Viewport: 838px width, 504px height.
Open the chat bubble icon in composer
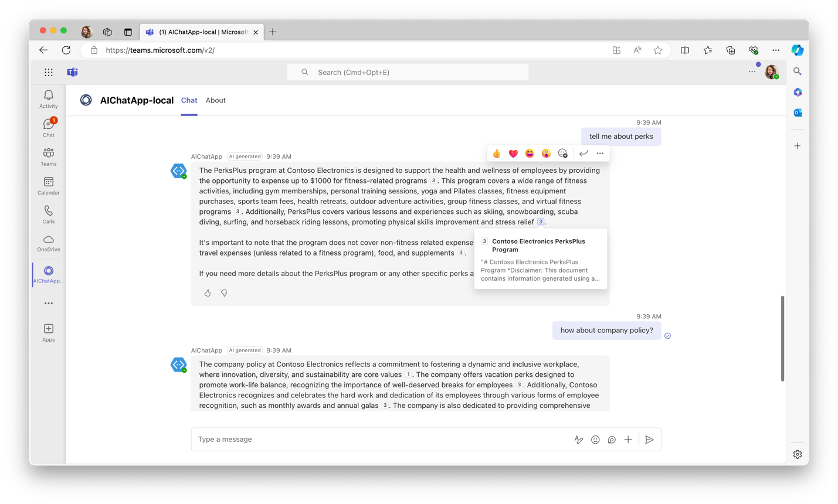tap(612, 440)
